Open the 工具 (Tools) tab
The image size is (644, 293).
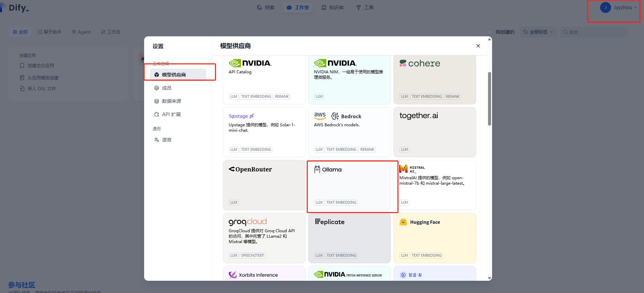point(365,7)
